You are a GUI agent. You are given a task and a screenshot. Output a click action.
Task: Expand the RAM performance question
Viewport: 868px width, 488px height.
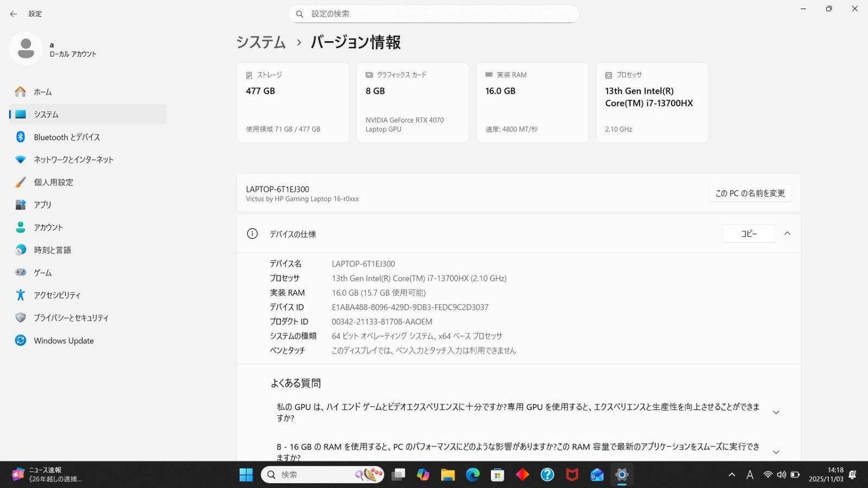(x=776, y=452)
